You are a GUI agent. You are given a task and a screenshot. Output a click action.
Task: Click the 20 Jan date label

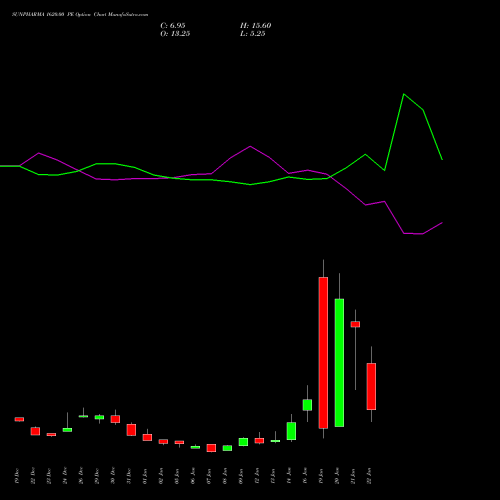tap(337, 476)
